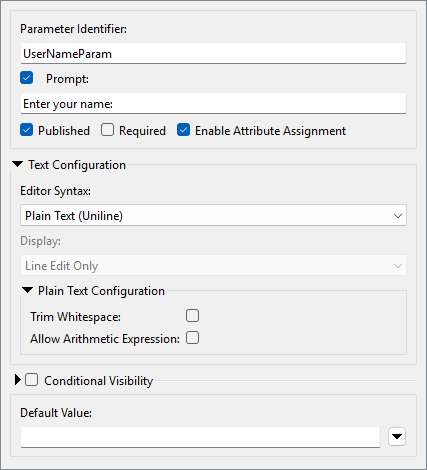The height and width of the screenshot is (470, 427).
Task: Tick the Conditional Visibility checkbox
Action: pos(32,380)
